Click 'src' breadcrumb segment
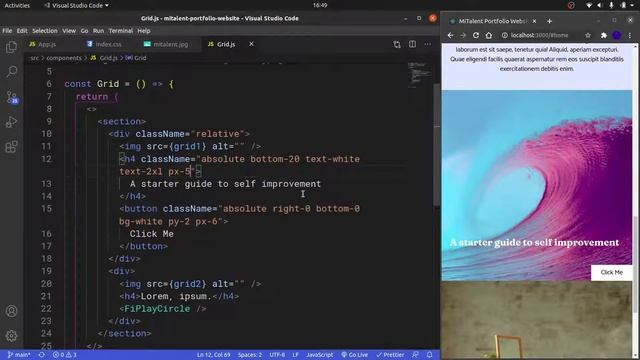The height and width of the screenshot is (360, 640). (35, 58)
